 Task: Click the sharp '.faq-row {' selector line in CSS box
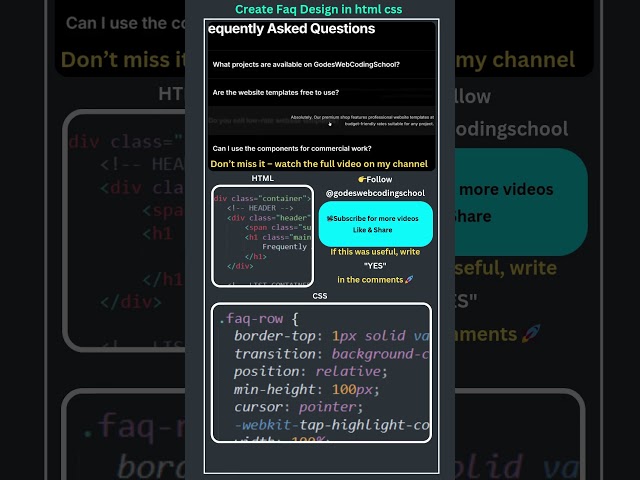pyautogui.click(x=259, y=318)
